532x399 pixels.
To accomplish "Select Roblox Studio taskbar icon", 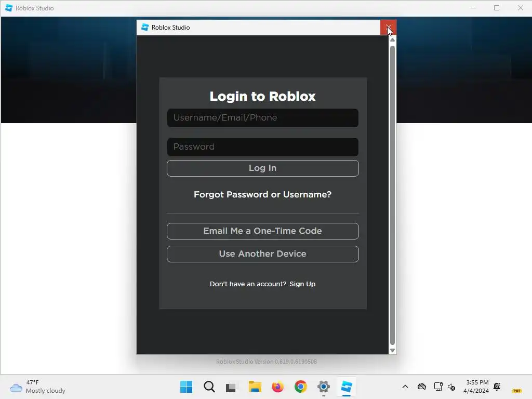I will pyautogui.click(x=347, y=387).
